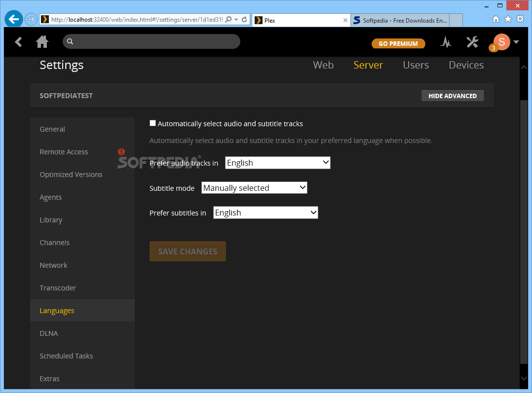The height and width of the screenshot is (393, 532).
Task: Click the Hide Advanced button
Action: pyautogui.click(x=453, y=96)
